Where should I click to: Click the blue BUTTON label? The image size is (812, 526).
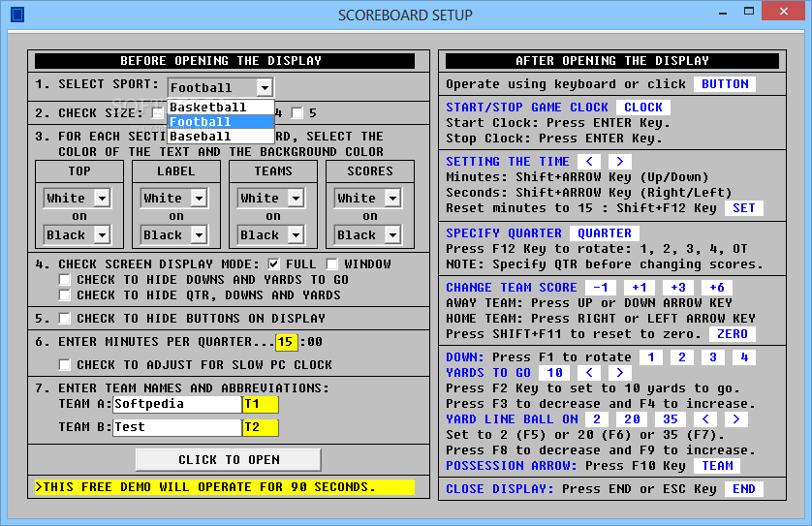(x=725, y=84)
